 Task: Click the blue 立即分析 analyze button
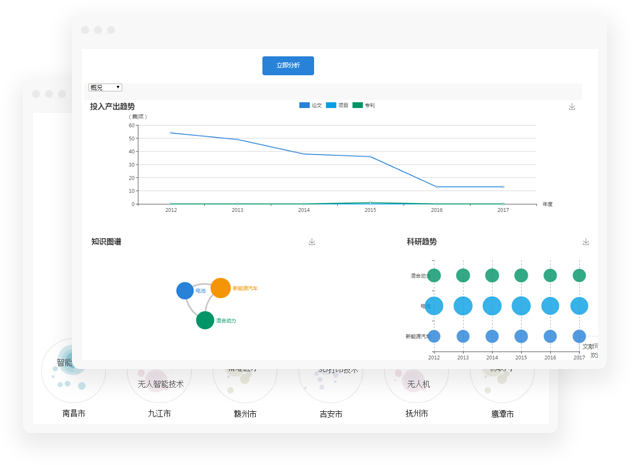coord(288,65)
